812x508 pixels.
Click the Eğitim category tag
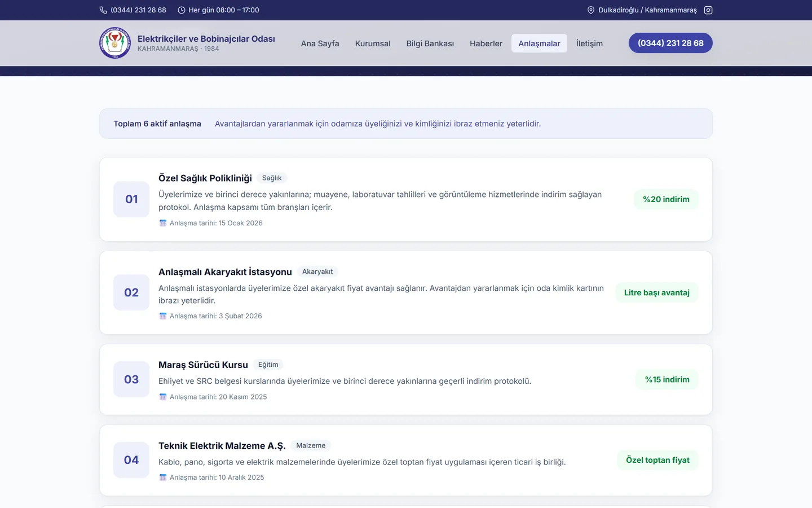pyautogui.click(x=268, y=365)
